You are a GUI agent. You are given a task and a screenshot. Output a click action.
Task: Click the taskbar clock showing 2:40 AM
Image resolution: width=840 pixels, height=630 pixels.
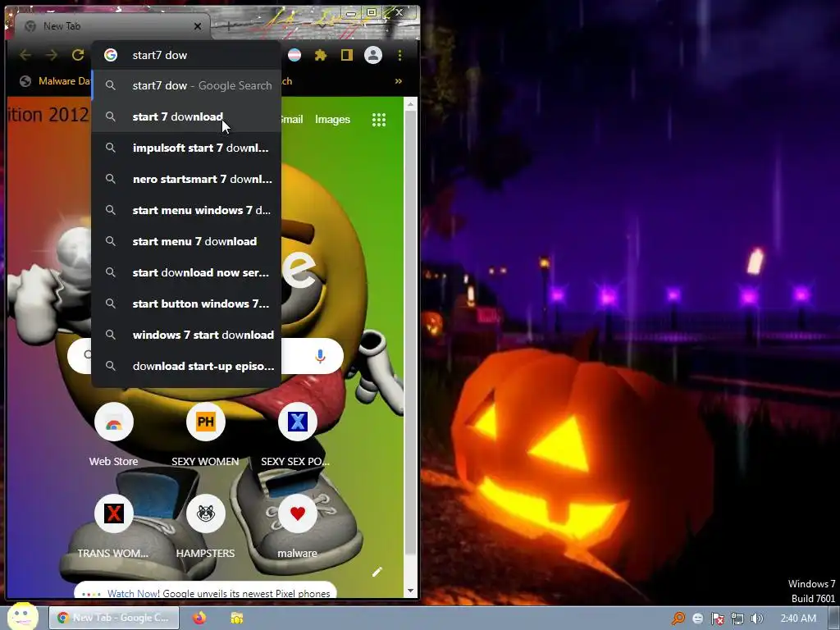[x=798, y=619]
